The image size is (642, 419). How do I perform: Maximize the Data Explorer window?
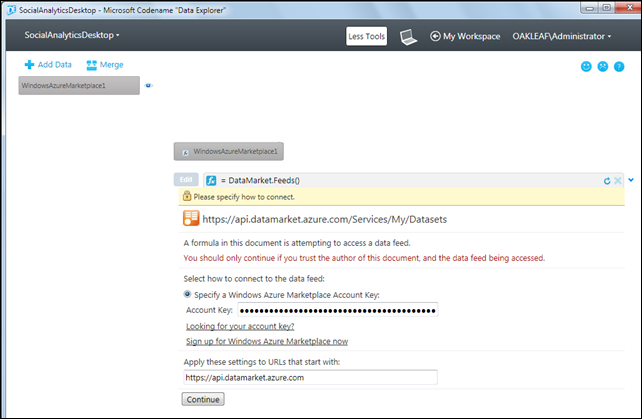pyautogui.click(x=607, y=8)
